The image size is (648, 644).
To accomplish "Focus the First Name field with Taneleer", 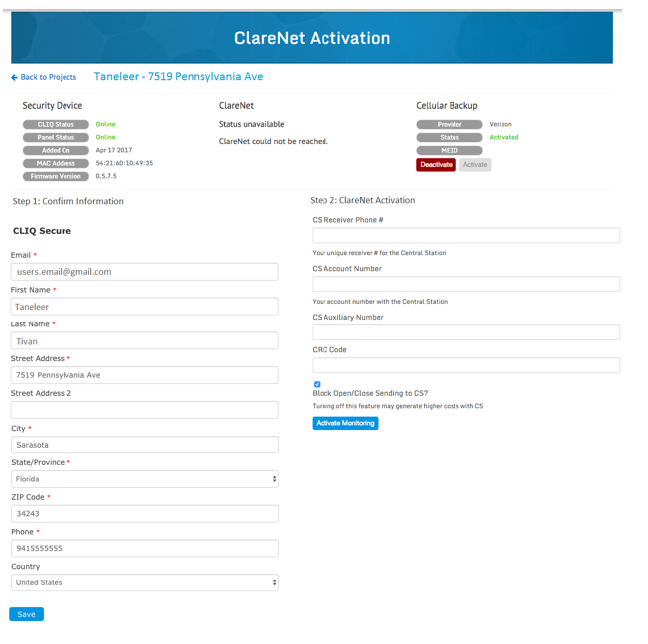I will tap(145, 307).
